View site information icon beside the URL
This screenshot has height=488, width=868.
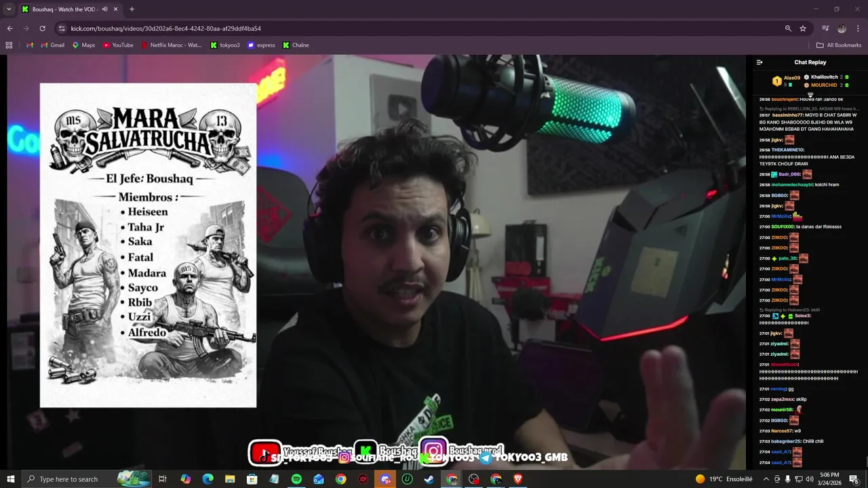click(62, 28)
